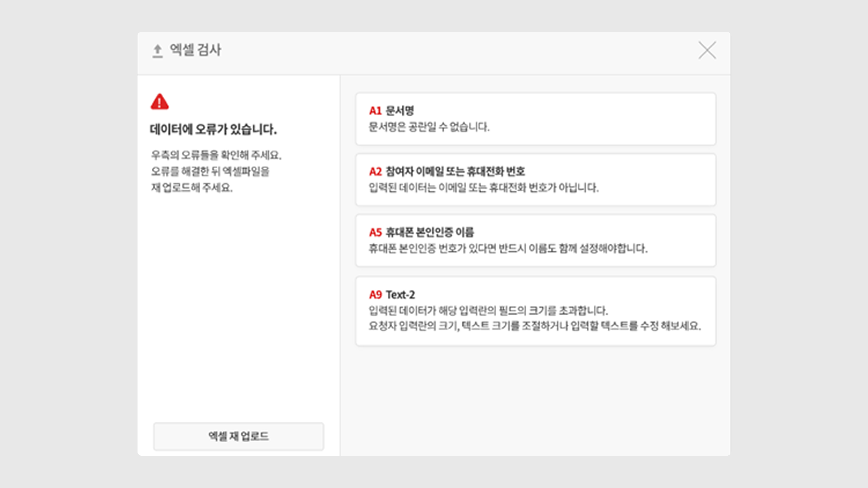The width and height of the screenshot is (868, 488).
Task: Click the 엑셀 검사 dialog title
Action: tap(196, 50)
